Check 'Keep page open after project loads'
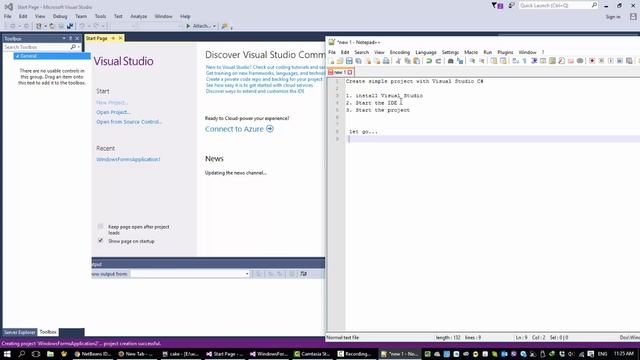Image resolution: width=640 pixels, height=360 pixels. [x=100, y=226]
